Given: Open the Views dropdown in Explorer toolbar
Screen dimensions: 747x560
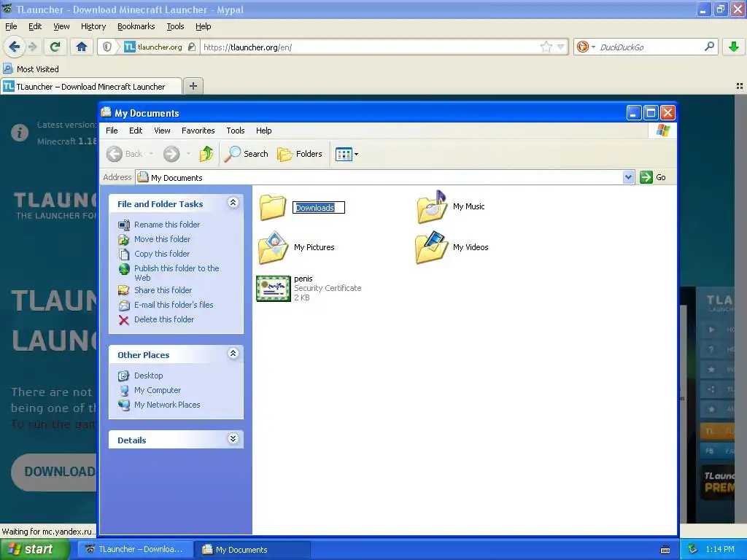Looking at the screenshot, I should pyautogui.click(x=347, y=154).
